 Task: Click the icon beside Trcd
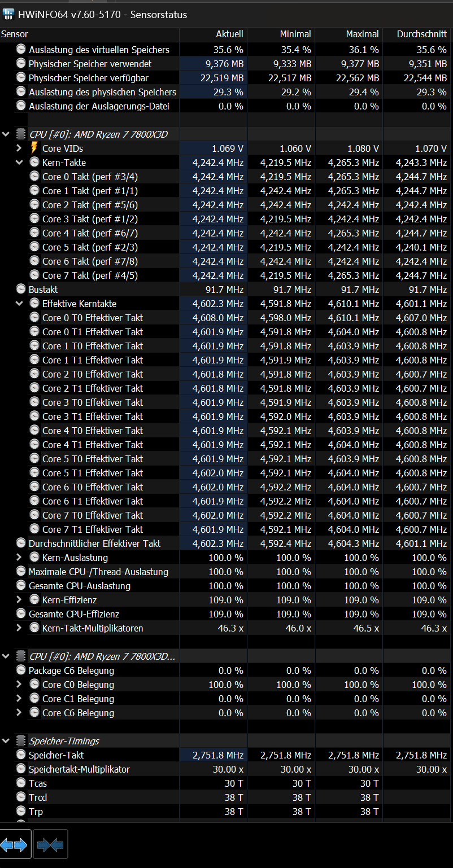point(21,797)
